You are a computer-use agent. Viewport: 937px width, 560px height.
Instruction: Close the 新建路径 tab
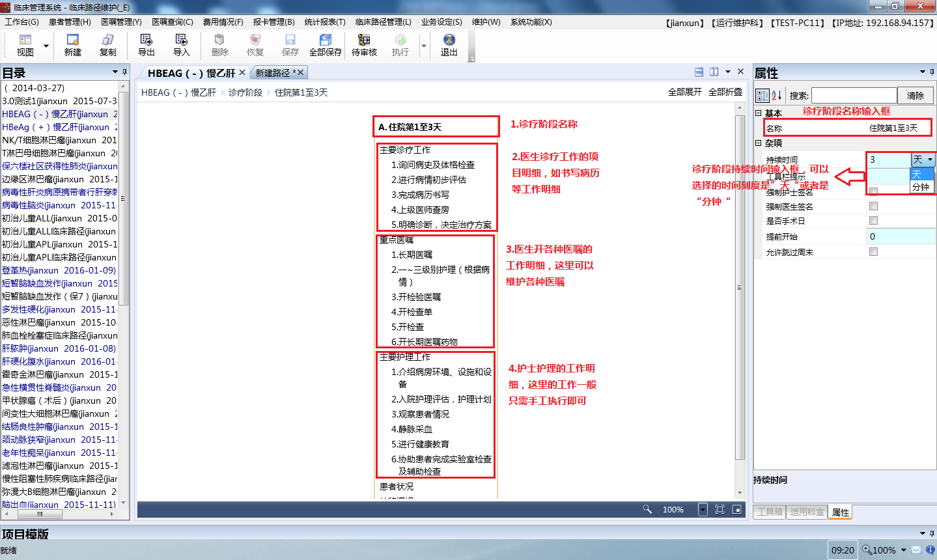(x=300, y=72)
